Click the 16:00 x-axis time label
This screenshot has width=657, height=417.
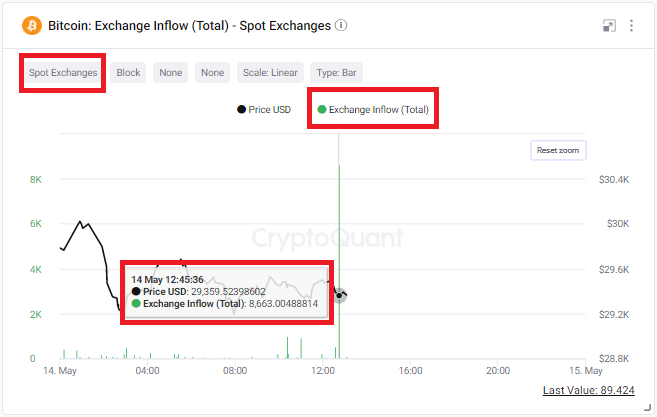coord(411,371)
